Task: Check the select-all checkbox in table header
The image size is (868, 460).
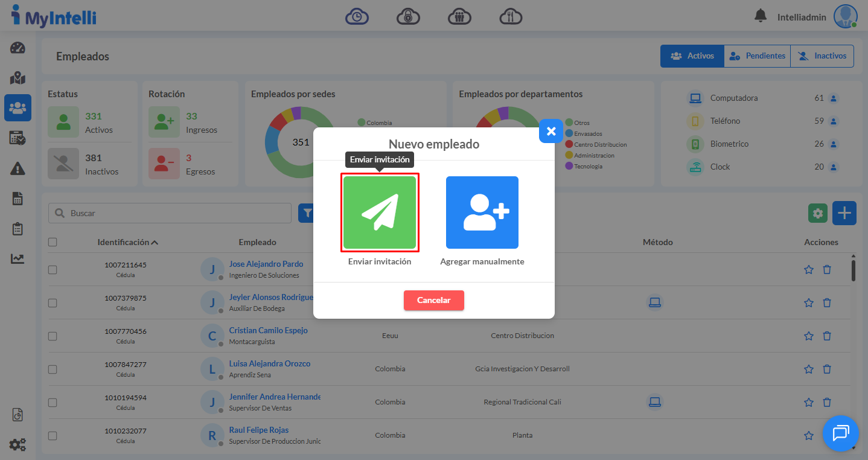Action: 53,242
